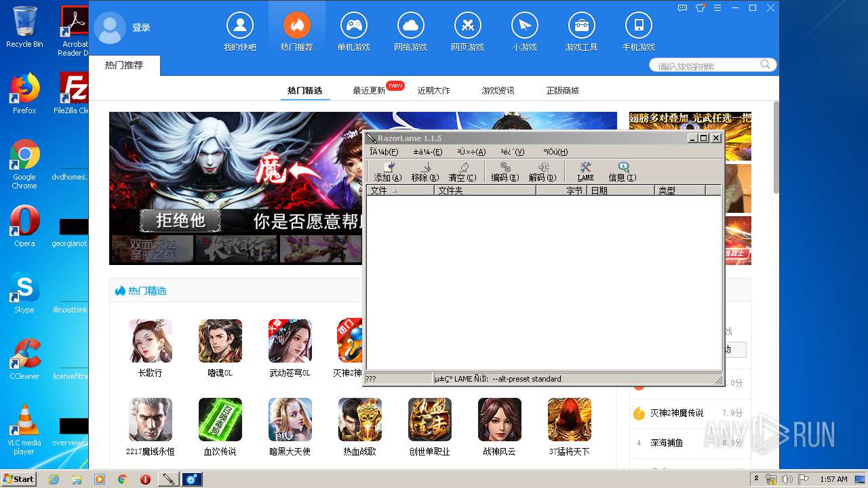This screenshot has height=488, width=868.
Task: Switch to 热门精选 sub-tab
Action: coord(305,90)
